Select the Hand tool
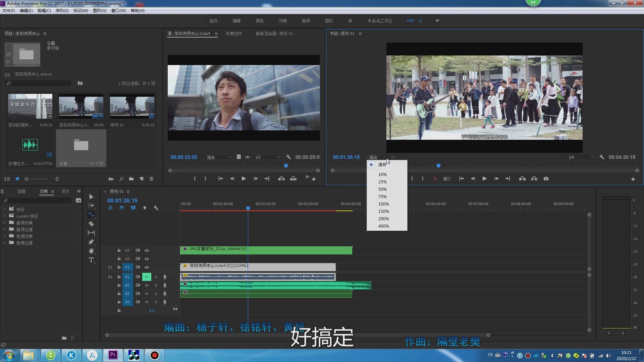 pyautogui.click(x=91, y=251)
